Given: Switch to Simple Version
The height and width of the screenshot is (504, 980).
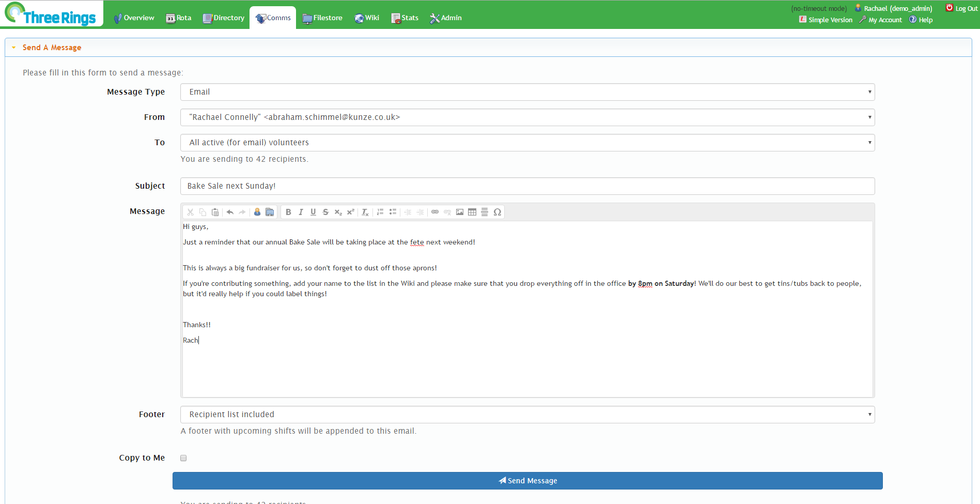Looking at the screenshot, I should 826,20.
